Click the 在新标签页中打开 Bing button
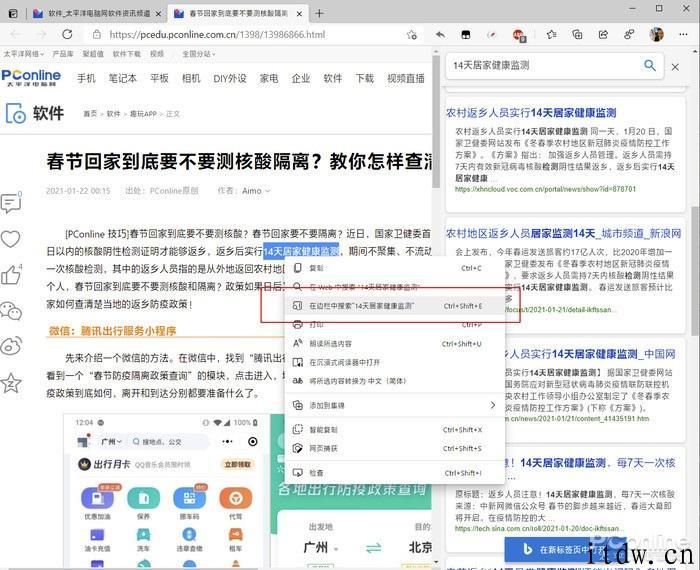Screen dimensions: 700x570 (x=565, y=549)
